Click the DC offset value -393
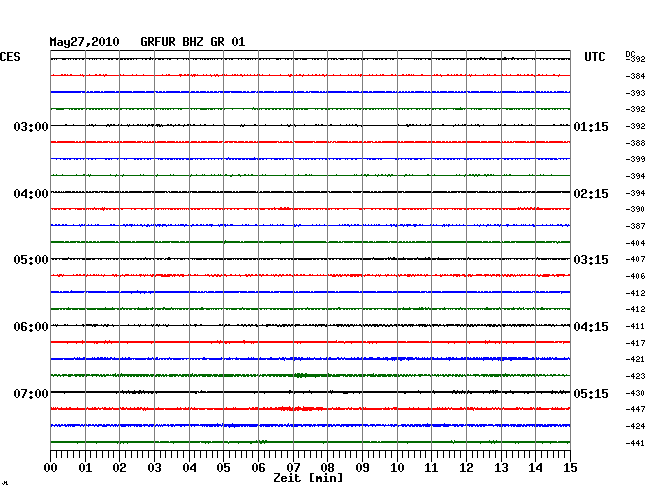This screenshot has width=650, height=494. pyautogui.click(x=635, y=93)
